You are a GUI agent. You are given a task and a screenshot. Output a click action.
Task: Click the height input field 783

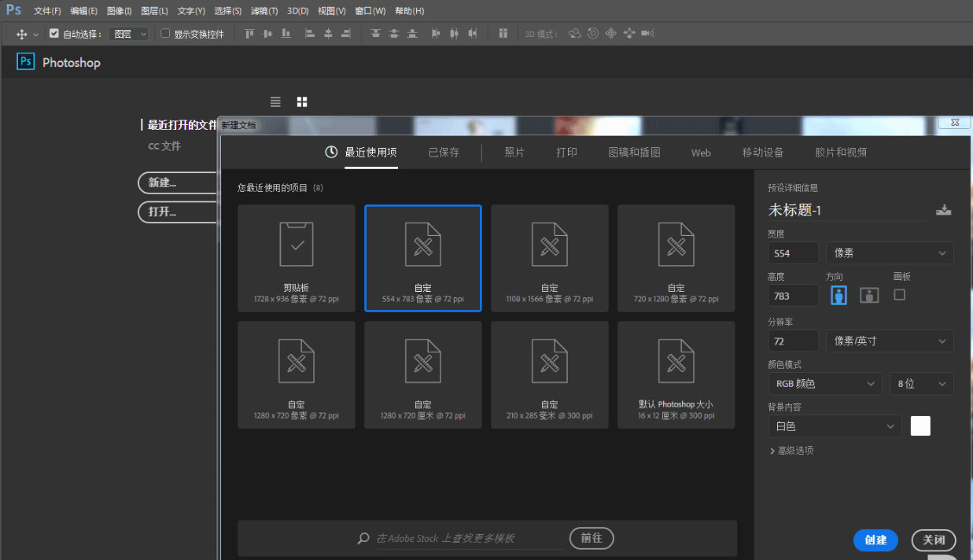[793, 296]
